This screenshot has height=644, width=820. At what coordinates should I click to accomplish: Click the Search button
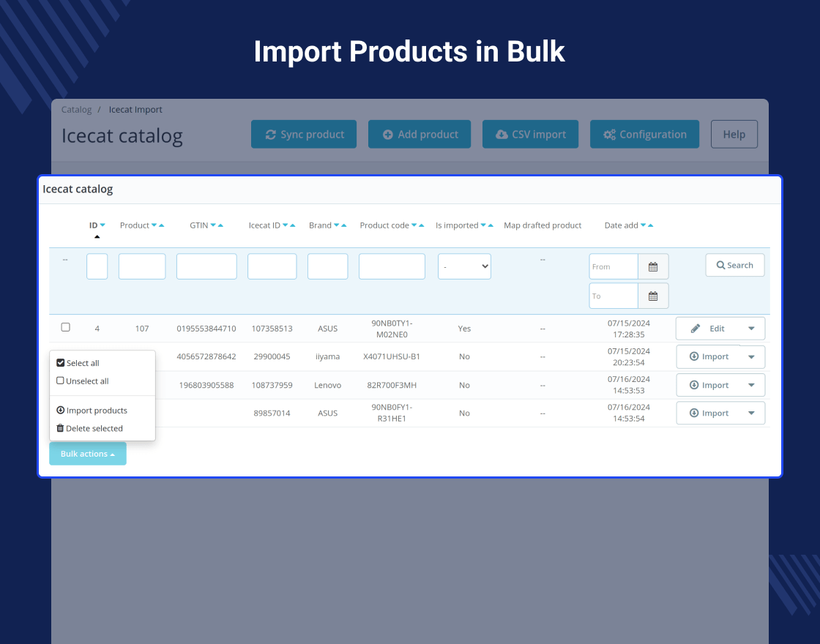[735, 265]
